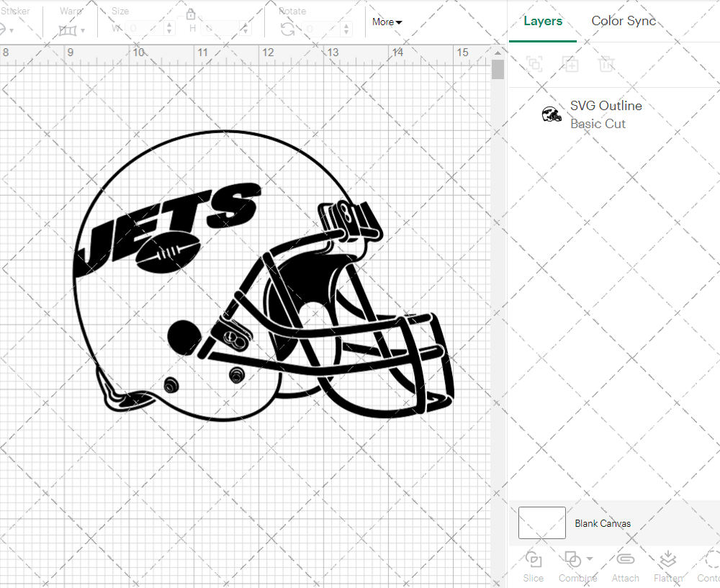This screenshot has width=720, height=588.
Task: Select the Attach tool
Action: click(625, 566)
